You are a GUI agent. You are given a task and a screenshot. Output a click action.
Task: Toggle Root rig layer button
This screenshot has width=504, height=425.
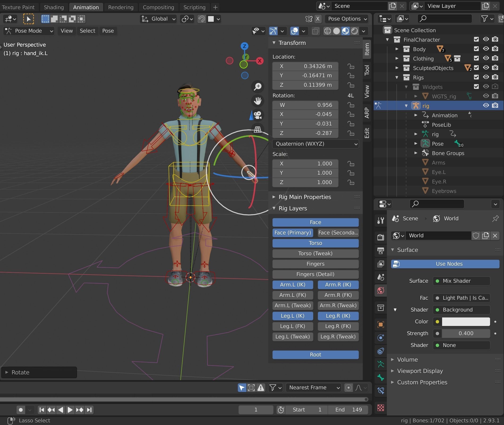pos(316,355)
